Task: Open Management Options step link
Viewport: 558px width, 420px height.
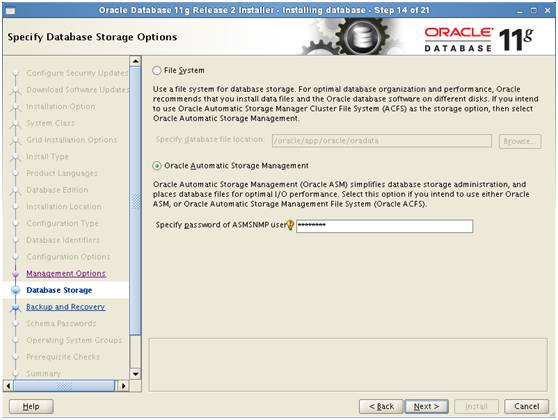Action: coord(66,273)
